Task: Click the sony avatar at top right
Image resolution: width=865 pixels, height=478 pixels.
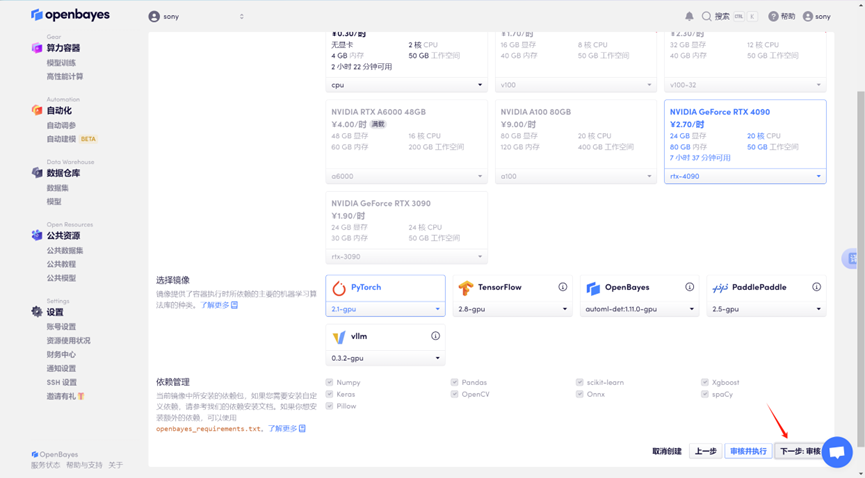Action: 808,17
